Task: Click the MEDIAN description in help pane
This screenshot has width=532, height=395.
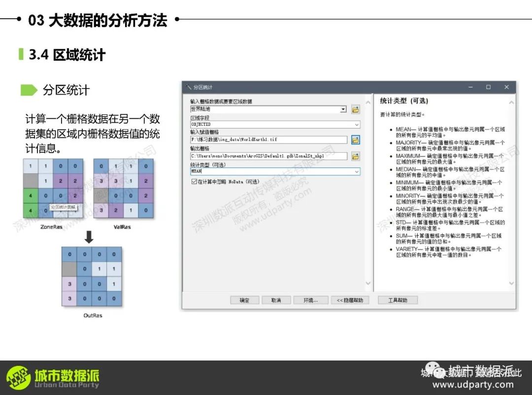Action: coord(450,172)
